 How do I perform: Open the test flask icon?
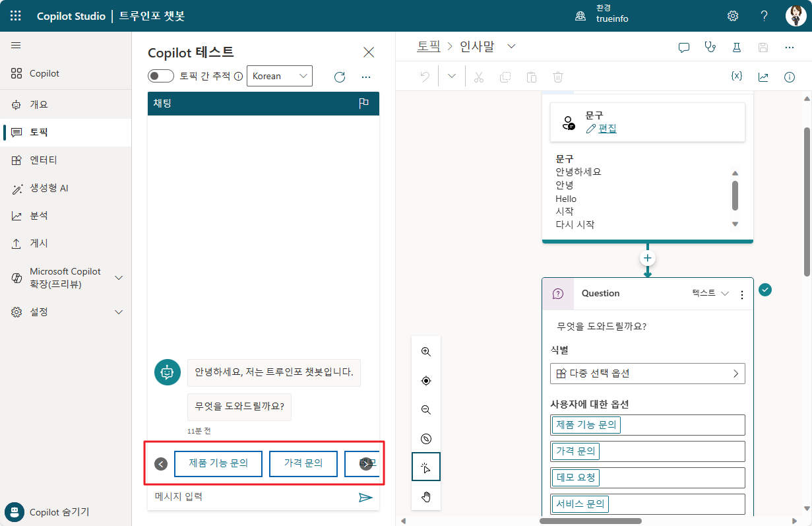737,48
